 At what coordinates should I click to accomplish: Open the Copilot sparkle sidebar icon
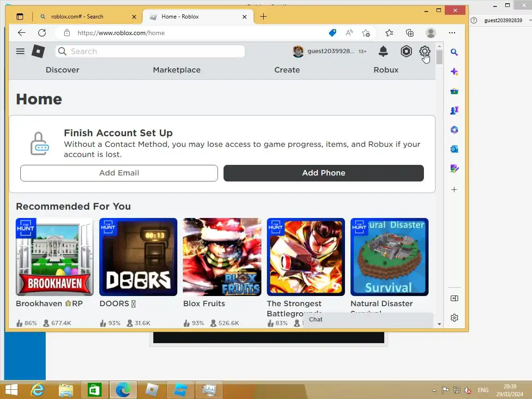[x=454, y=72]
